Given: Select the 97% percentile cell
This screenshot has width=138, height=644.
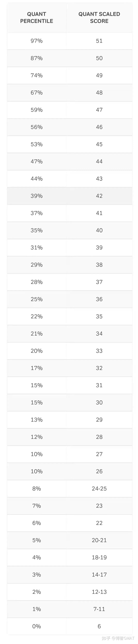Looking at the screenshot, I should tap(37, 41).
